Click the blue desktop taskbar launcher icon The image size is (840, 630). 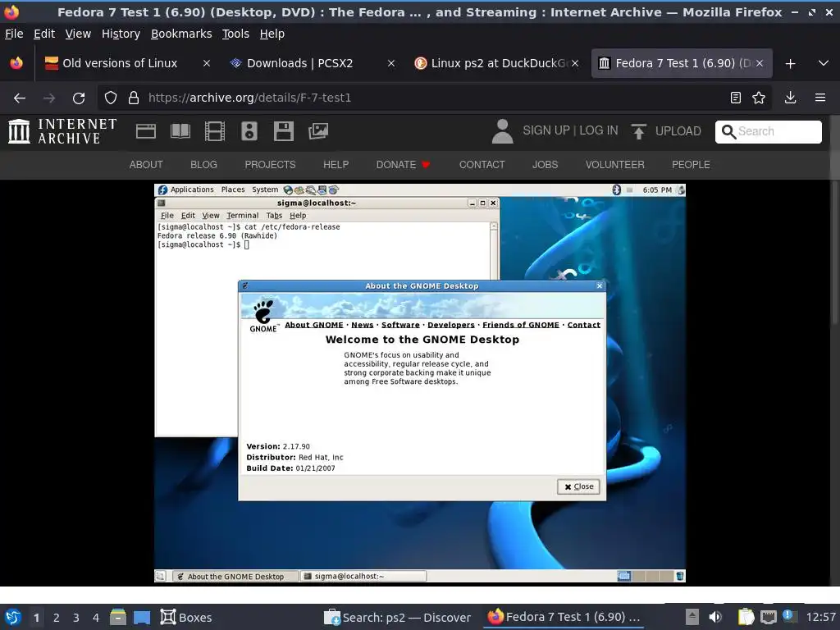142,618
